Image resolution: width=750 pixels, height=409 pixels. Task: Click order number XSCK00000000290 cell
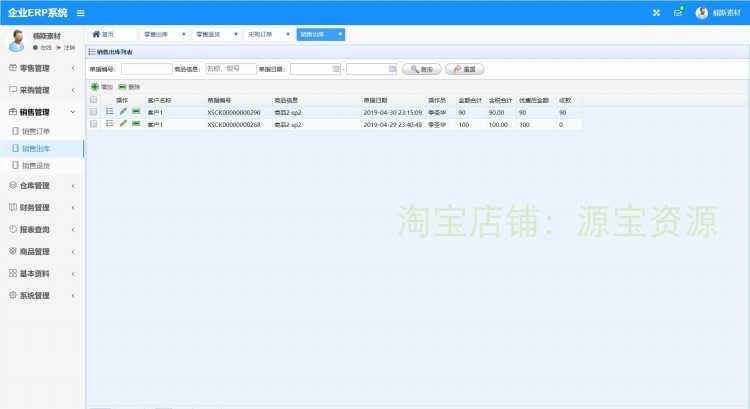pos(234,112)
